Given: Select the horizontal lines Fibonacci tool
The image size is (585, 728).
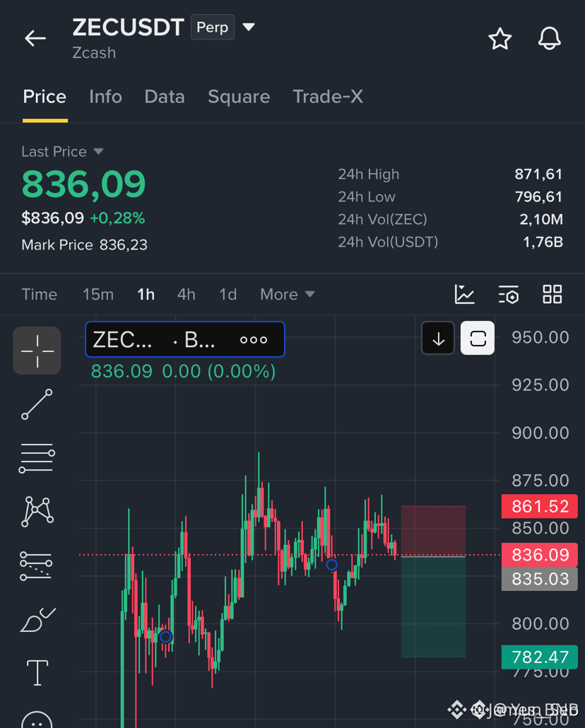Looking at the screenshot, I should (x=37, y=458).
